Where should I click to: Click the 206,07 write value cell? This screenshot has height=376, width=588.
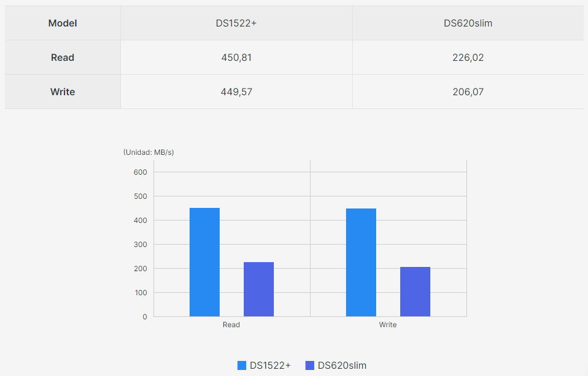tap(468, 92)
